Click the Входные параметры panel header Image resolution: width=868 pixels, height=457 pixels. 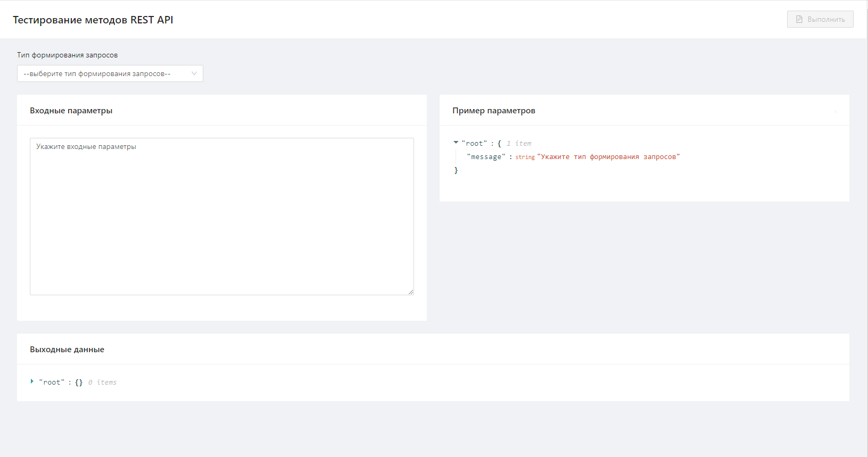pyautogui.click(x=71, y=111)
